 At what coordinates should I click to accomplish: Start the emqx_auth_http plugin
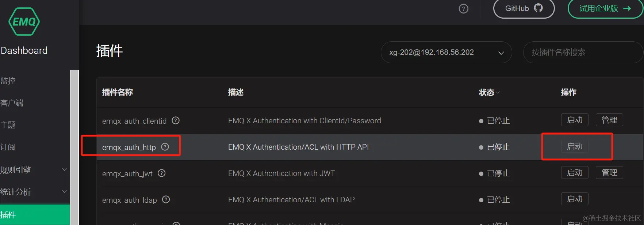(575, 146)
